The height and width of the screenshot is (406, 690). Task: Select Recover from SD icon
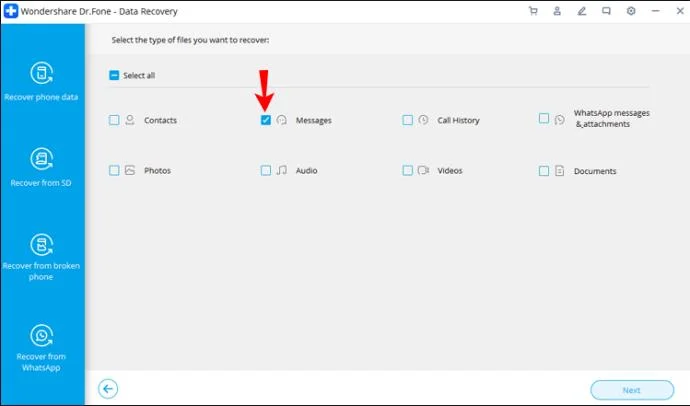(x=41, y=158)
